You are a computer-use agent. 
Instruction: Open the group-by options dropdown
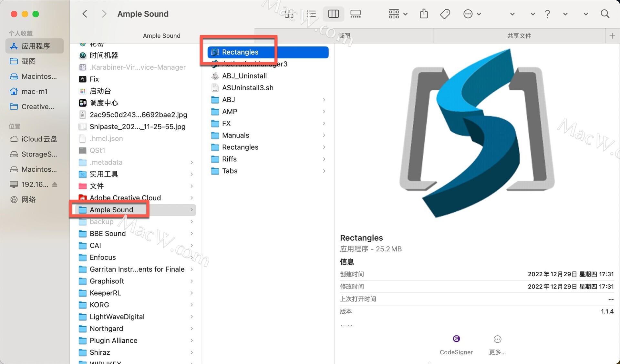tap(398, 14)
